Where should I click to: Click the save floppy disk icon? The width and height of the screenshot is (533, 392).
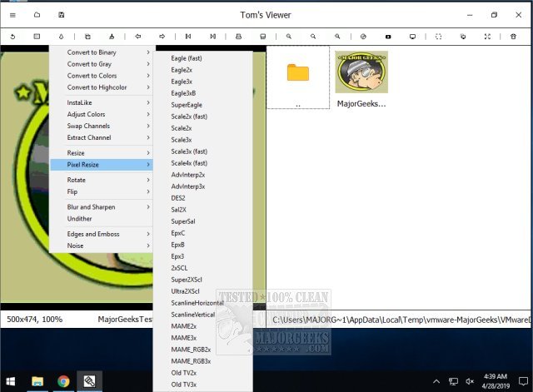click(62, 15)
